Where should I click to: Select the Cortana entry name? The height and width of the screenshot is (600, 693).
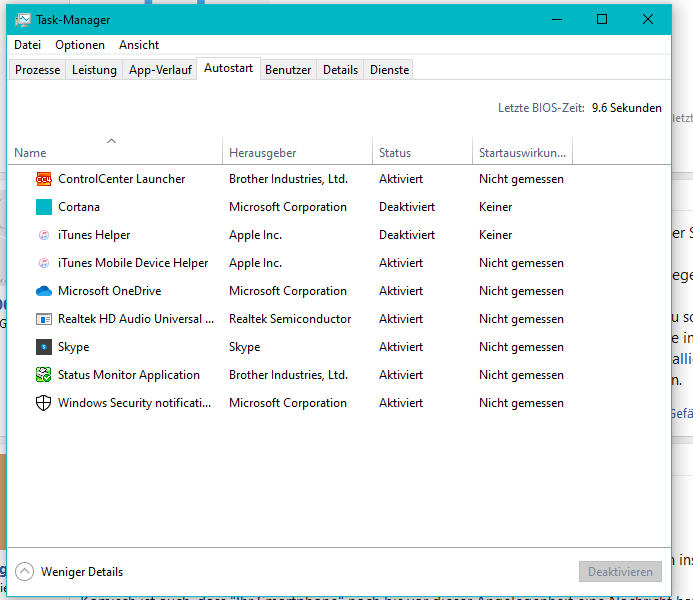coord(79,207)
